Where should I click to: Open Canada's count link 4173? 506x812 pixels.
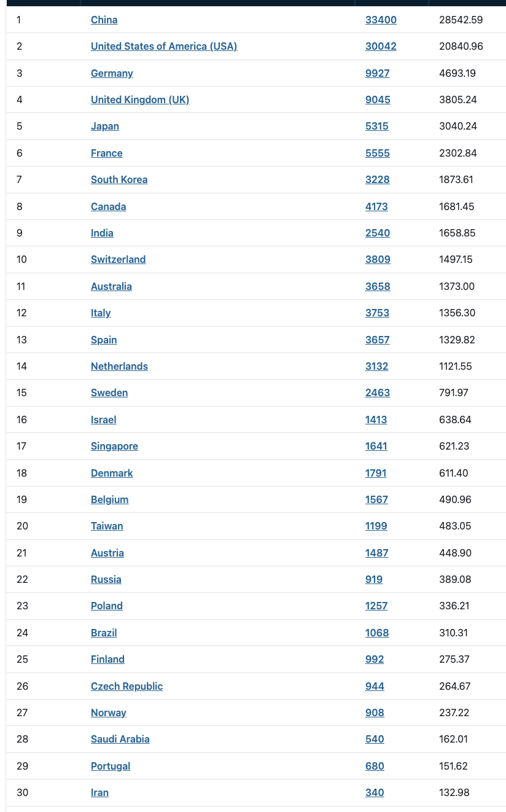376,206
